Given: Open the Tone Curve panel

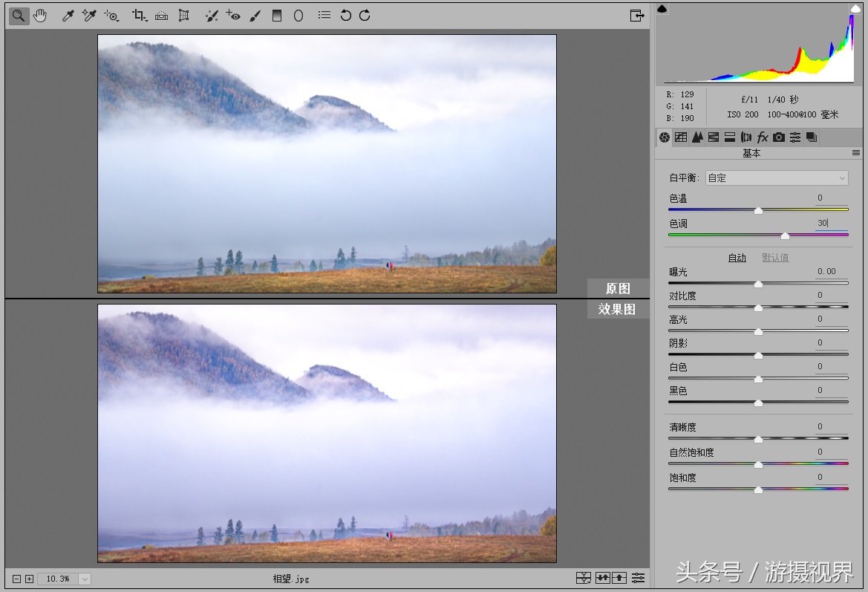Looking at the screenshot, I should click(681, 137).
